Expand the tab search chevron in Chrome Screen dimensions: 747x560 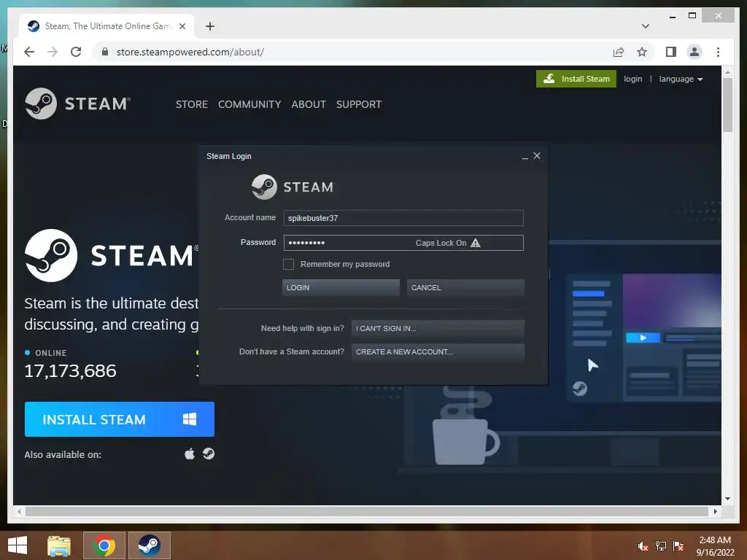click(x=645, y=26)
